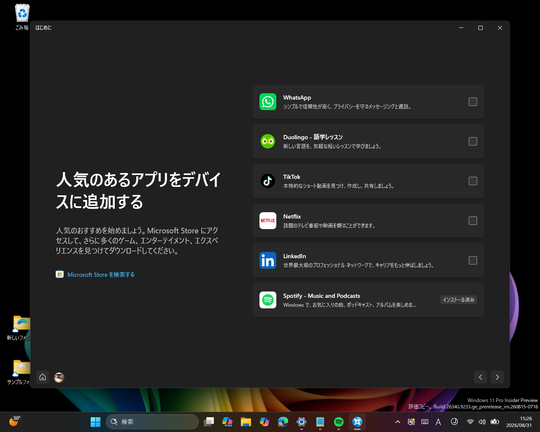
Task: Go to next page with right chevron
Action: tap(497, 377)
